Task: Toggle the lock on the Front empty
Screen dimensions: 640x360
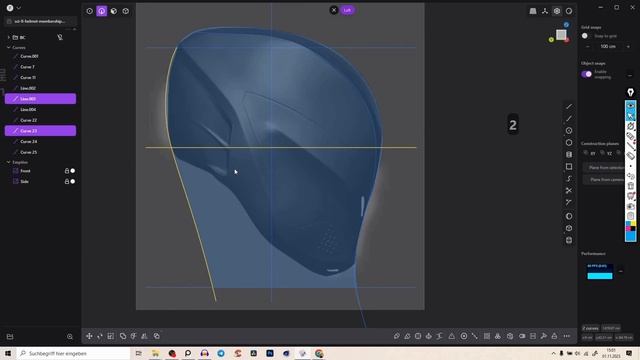Action: click(x=67, y=171)
